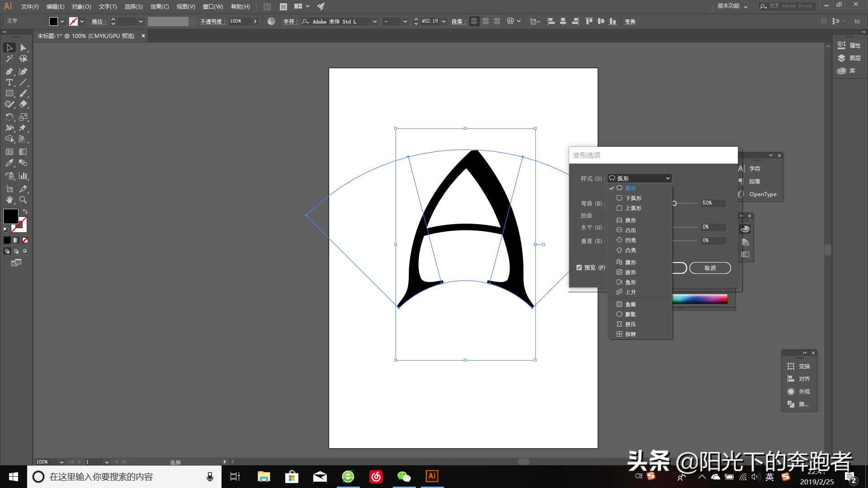Swap fill and stroke colors

coord(25,211)
